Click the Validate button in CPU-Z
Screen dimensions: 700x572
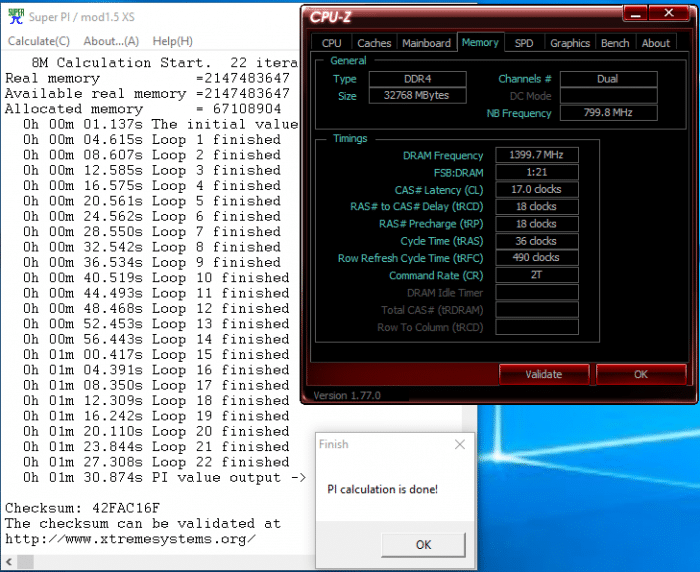(x=544, y=374)
